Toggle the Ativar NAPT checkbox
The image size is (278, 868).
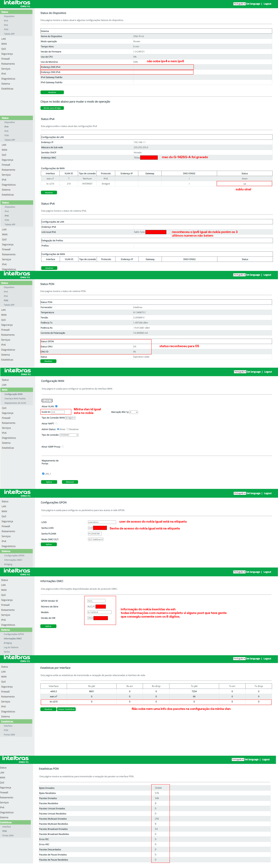(56, 424)
